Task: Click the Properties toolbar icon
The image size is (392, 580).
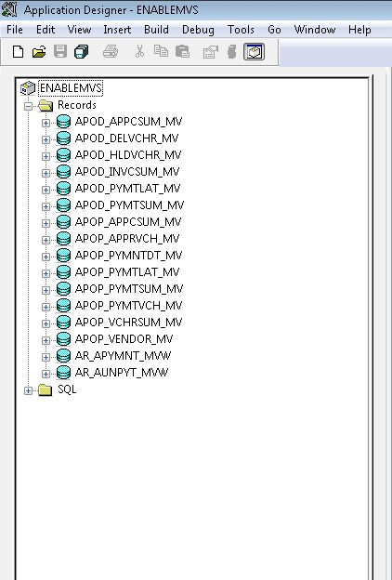Action: pos(211,52)
